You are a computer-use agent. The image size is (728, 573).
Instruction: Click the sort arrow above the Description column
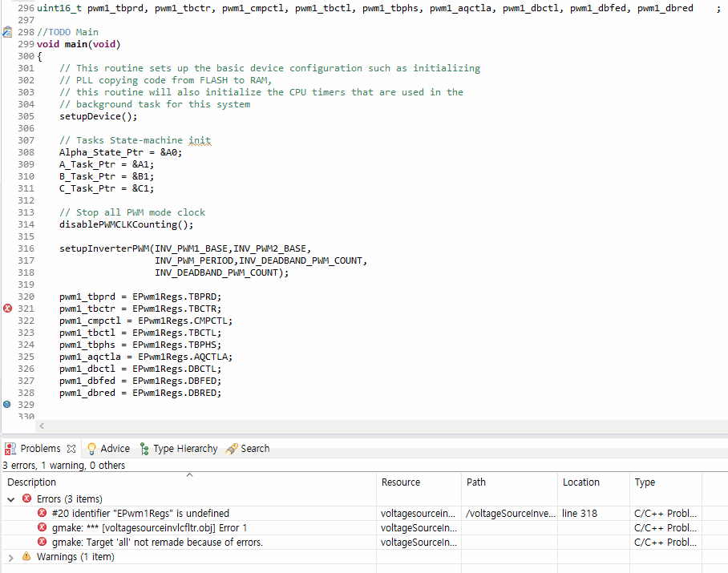pos(189,474)
